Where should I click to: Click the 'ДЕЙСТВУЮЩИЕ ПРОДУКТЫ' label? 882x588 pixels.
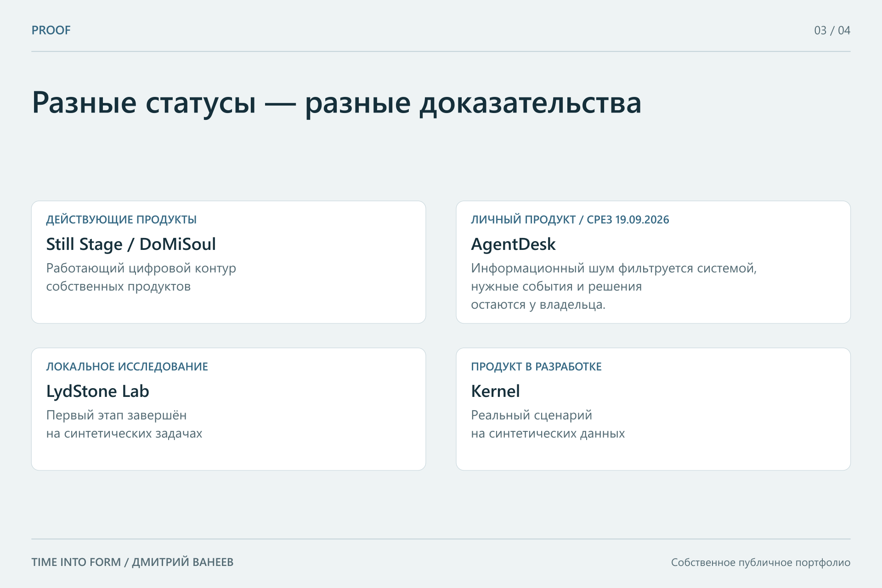[x=121, y=220]
